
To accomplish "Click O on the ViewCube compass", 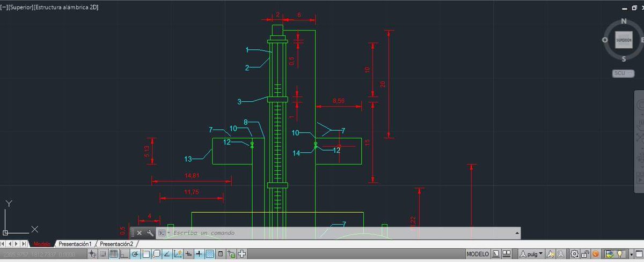I will [605, 40].
